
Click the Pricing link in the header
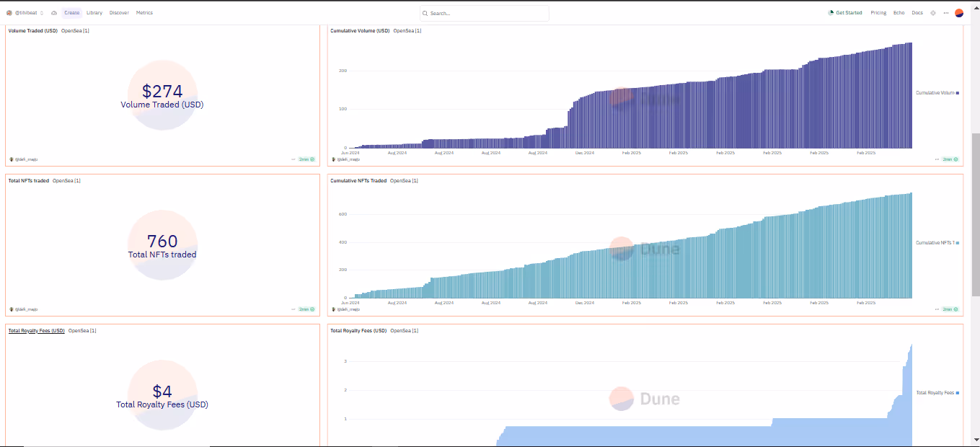(878, 13)
